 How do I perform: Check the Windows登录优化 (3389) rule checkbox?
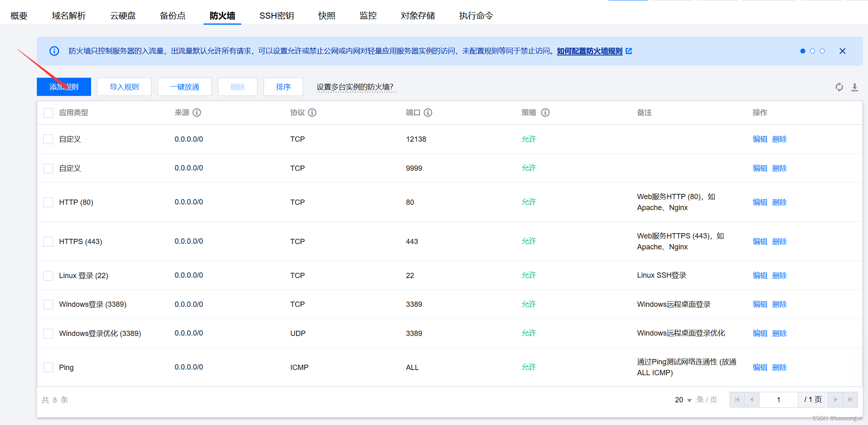point(48,334)
